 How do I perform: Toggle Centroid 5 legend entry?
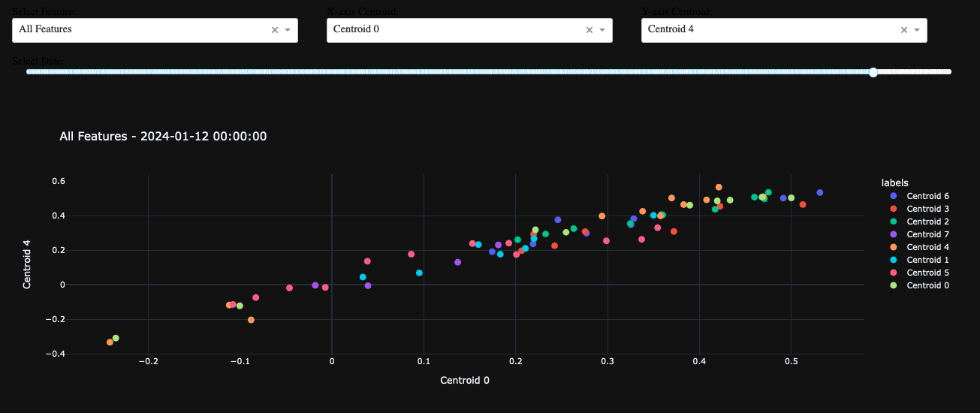pos(927,273)
